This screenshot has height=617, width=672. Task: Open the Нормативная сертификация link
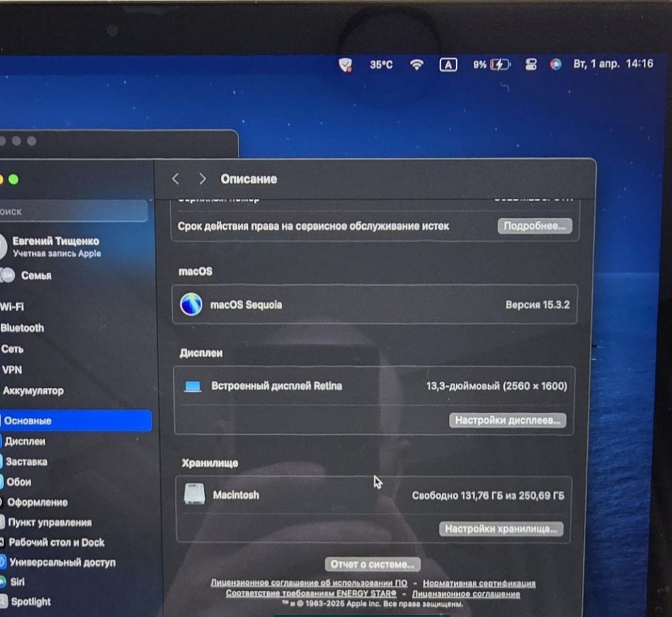point(479,583)
